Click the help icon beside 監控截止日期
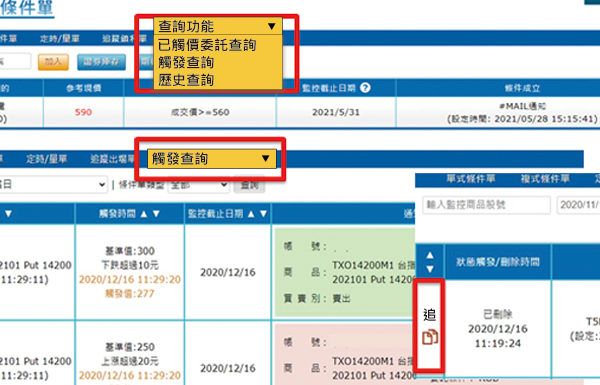Screen dimensions: 600x385 pyautogui.click(x=365, y=88)
